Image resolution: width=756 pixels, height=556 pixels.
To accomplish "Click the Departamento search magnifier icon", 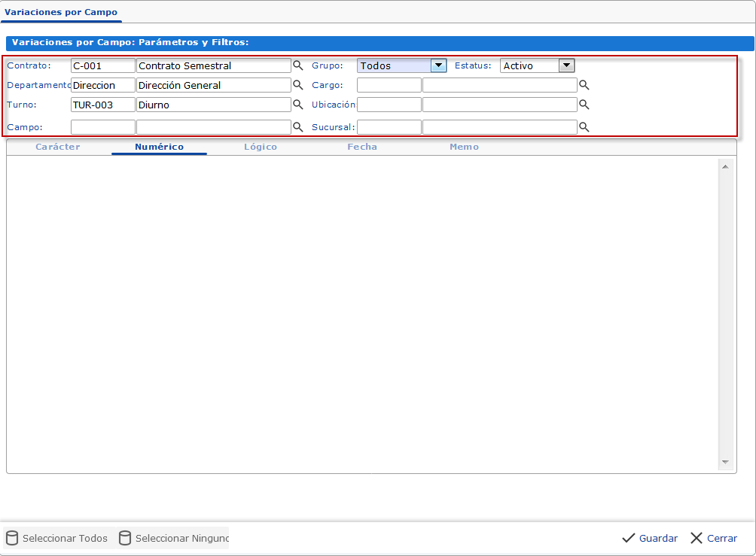I will 297,85.
